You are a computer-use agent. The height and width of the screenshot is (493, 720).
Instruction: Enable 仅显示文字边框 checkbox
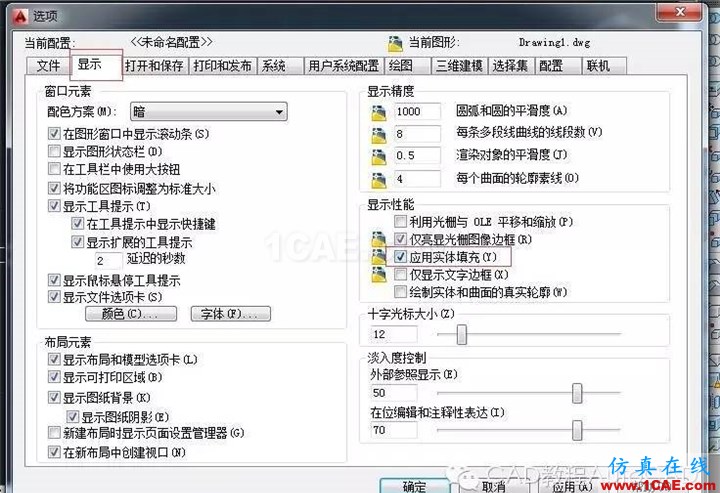400,275
